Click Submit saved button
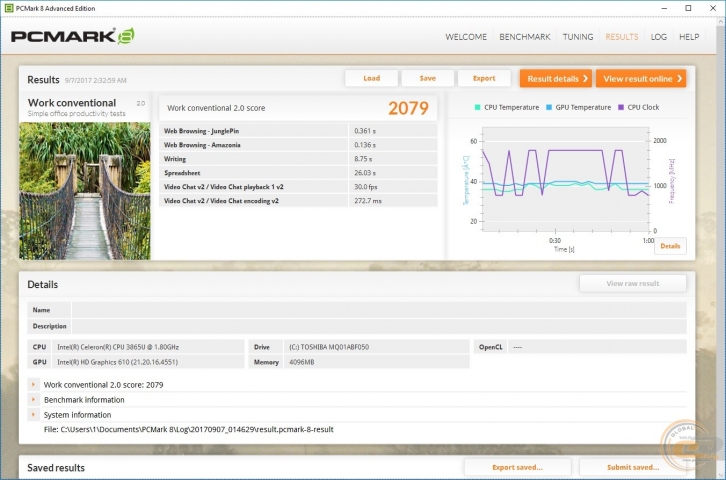The width and height of the screenshot is (726, 480). (632, 467)
